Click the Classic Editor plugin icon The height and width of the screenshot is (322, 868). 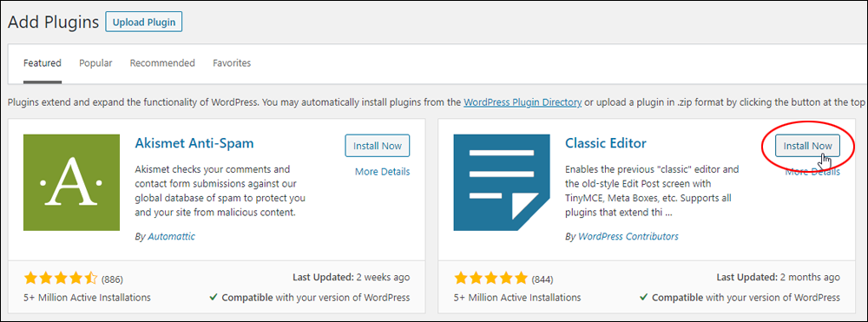click(x=502, y=182)
